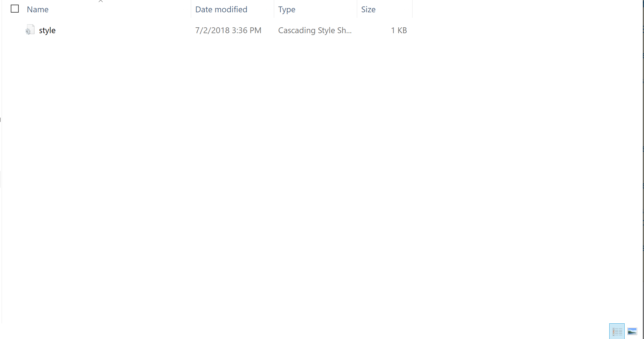Click the 1 KB size value
The width and height of the screenshot is (644, 339).
coord(399,30)
